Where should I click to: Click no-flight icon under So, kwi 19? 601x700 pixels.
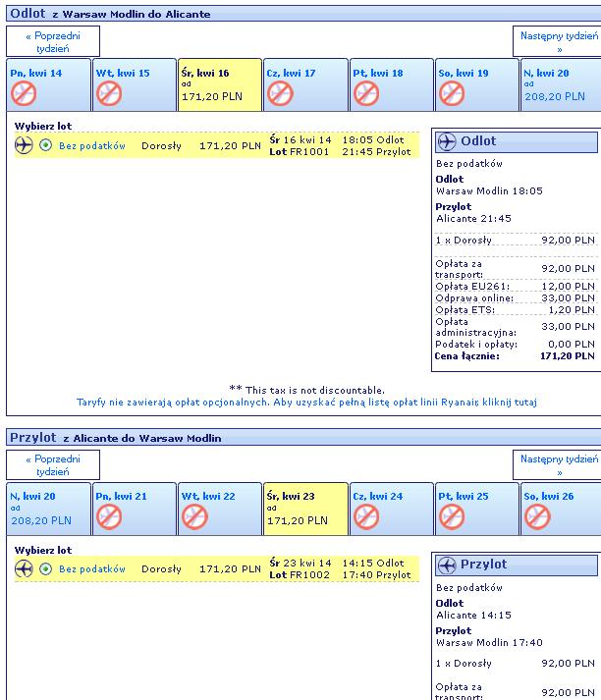click(452, 94)
